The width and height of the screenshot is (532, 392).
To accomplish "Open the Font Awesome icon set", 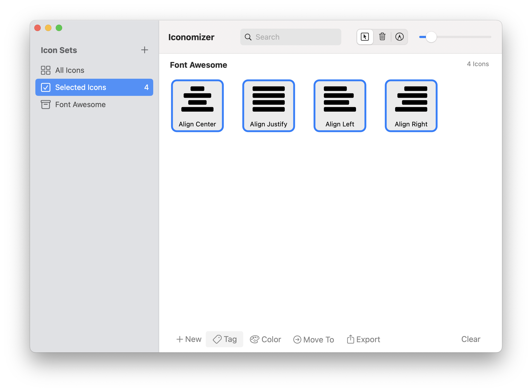I will coord(80,104).
